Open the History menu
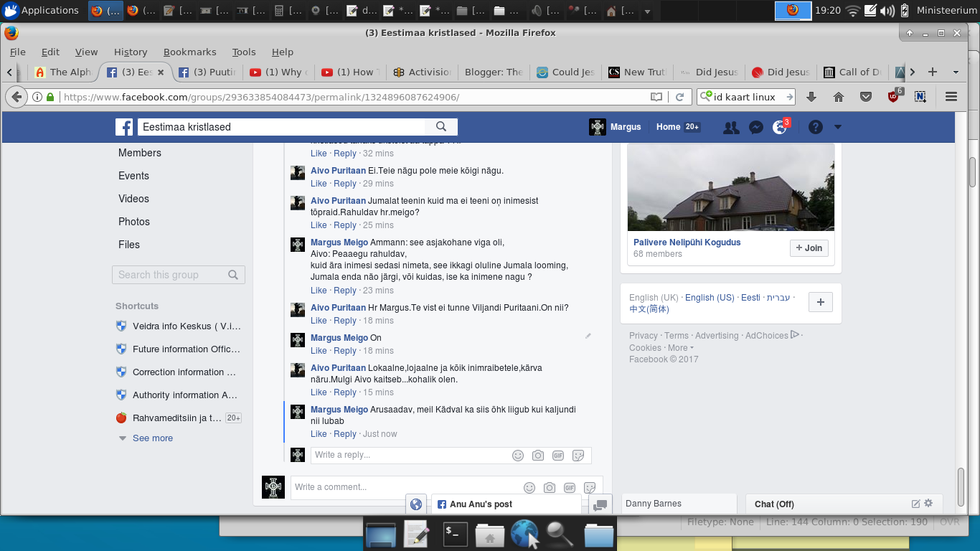980x551 pixels. [x=131, y=52]
